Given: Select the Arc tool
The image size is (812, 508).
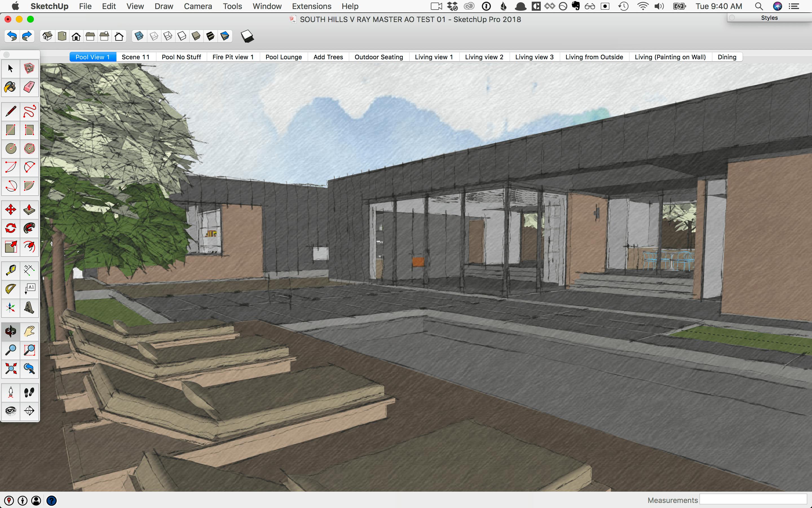Looking at the screenshot, I should point(11,167).
